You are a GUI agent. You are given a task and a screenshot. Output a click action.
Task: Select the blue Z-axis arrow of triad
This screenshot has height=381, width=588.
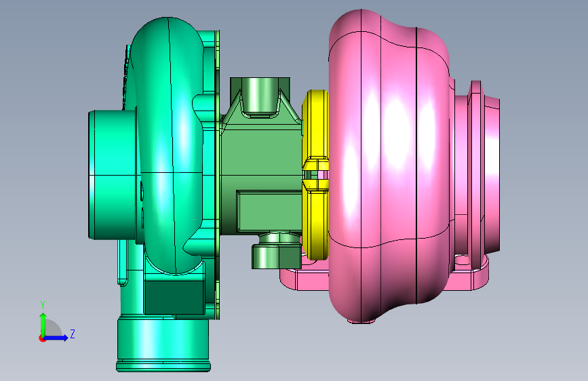click(56, 338)
